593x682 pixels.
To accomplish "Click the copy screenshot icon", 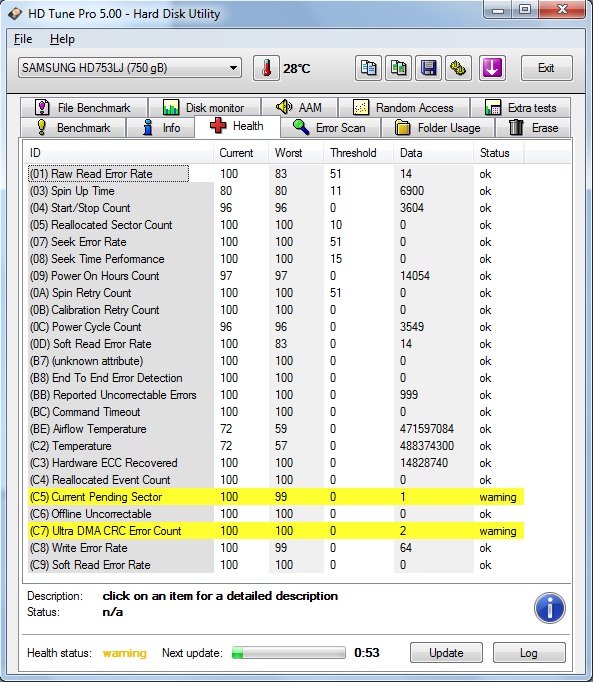I will pyautogui.click(x=399, y=68).
